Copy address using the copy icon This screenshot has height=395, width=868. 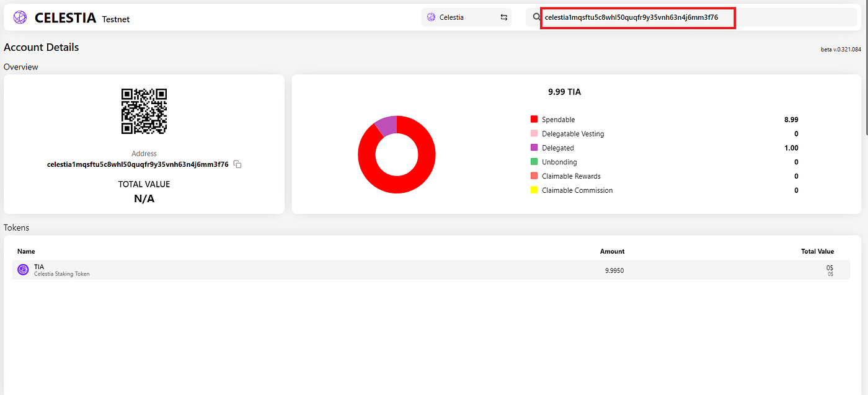[x=237, y=164]
